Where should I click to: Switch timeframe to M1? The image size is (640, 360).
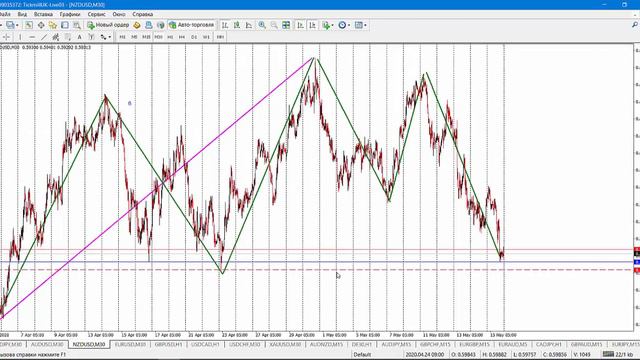(x=122, y=37)
